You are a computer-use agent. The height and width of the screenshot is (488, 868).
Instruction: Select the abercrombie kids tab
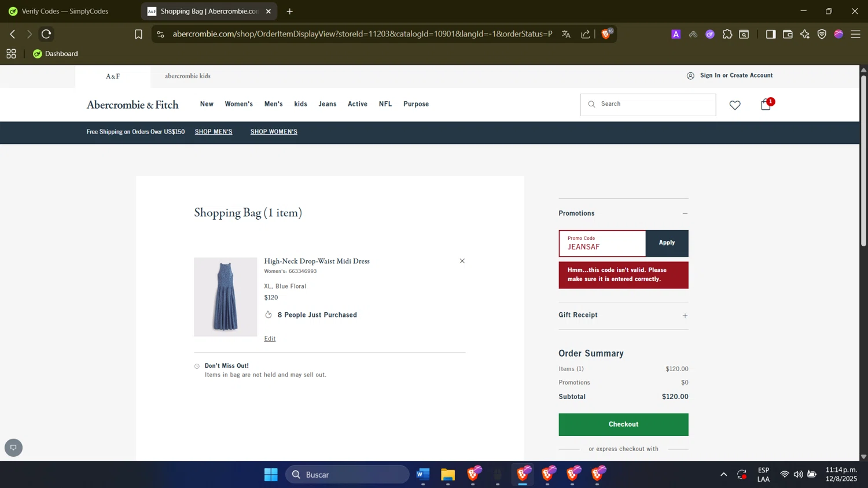pos(187,76)
